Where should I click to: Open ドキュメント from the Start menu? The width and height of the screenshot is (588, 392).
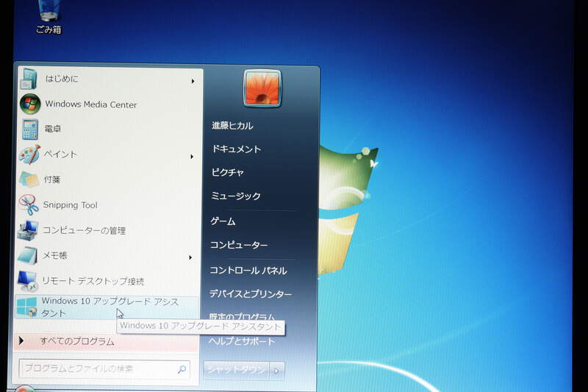236,149
